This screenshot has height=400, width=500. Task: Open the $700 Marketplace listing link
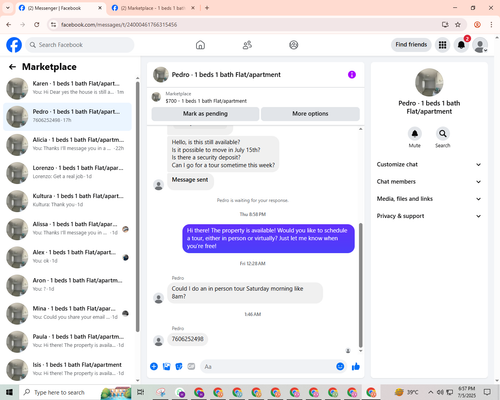tap(206, 101)
